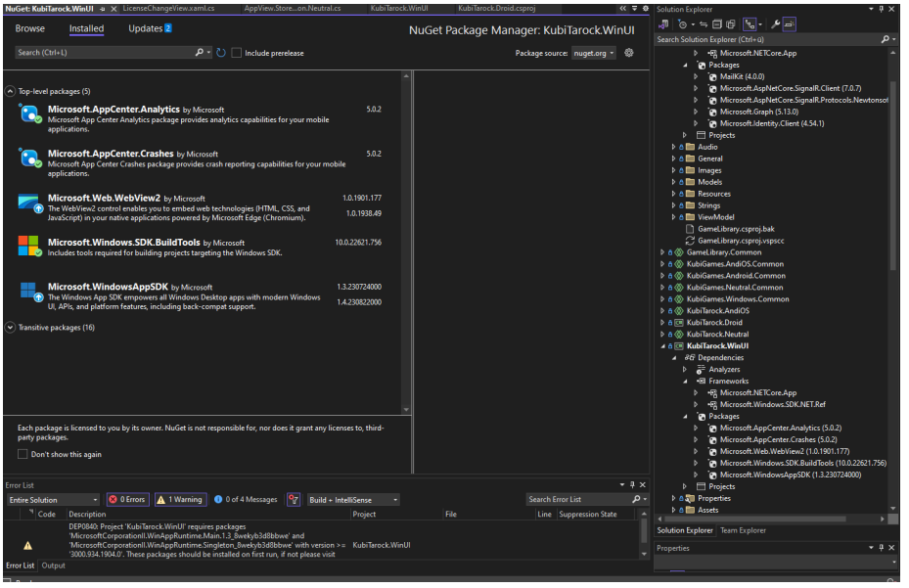Expand the KubiTarock.Droid project node
Viewport: 909px width, 588px height.
pyautogui.click(x=662, y=323)
